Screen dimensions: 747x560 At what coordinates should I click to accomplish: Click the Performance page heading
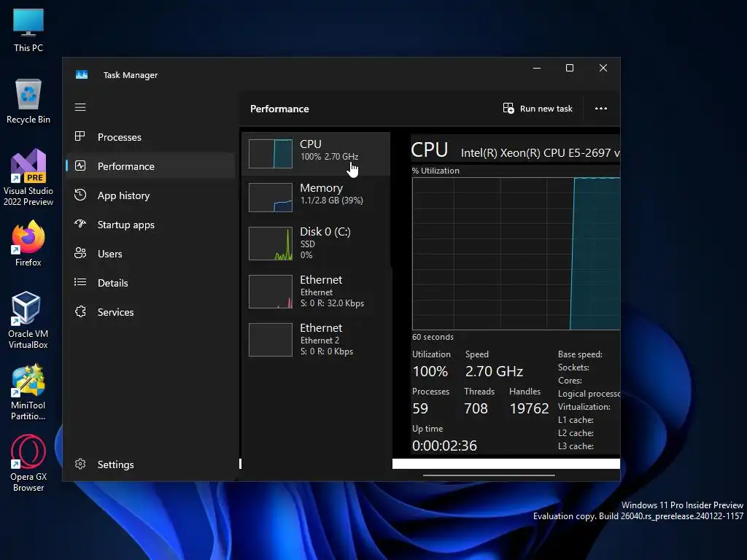(279, 109)
